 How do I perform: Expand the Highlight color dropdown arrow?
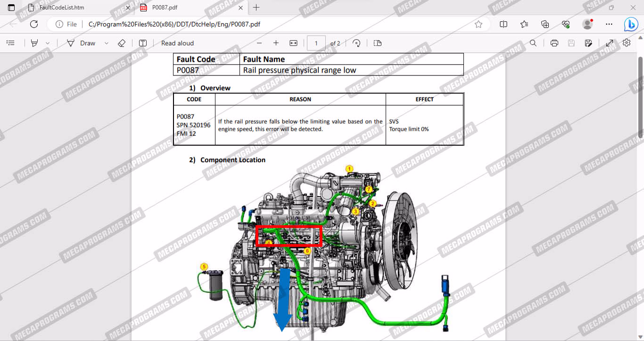48,43
